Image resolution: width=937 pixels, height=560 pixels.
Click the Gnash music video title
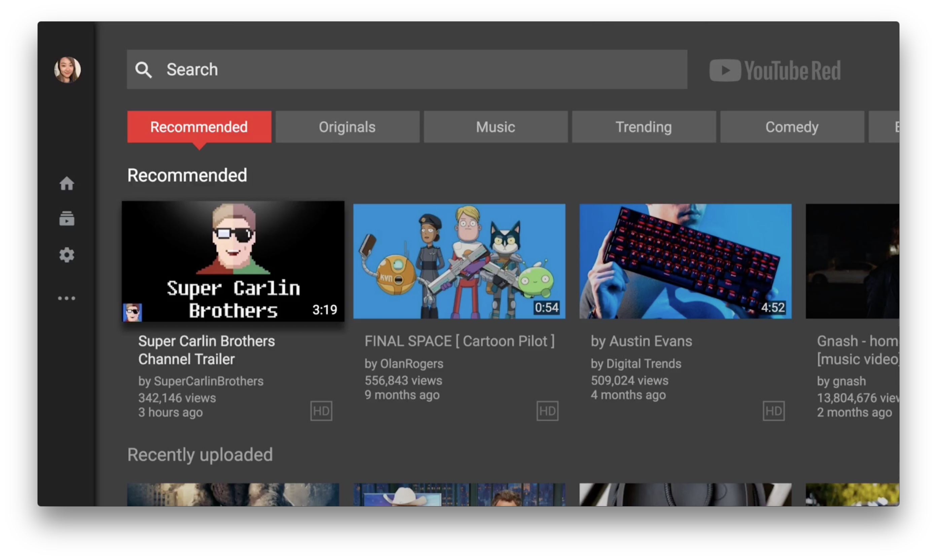(x=857, y=350)
